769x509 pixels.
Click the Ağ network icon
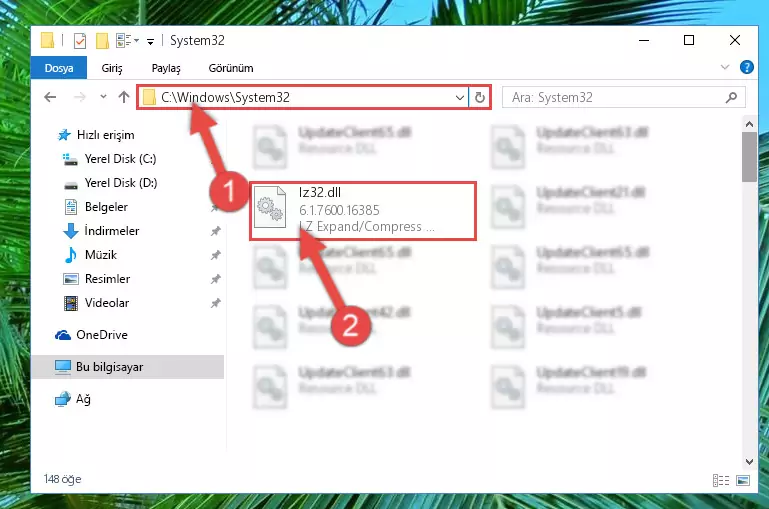63,399
